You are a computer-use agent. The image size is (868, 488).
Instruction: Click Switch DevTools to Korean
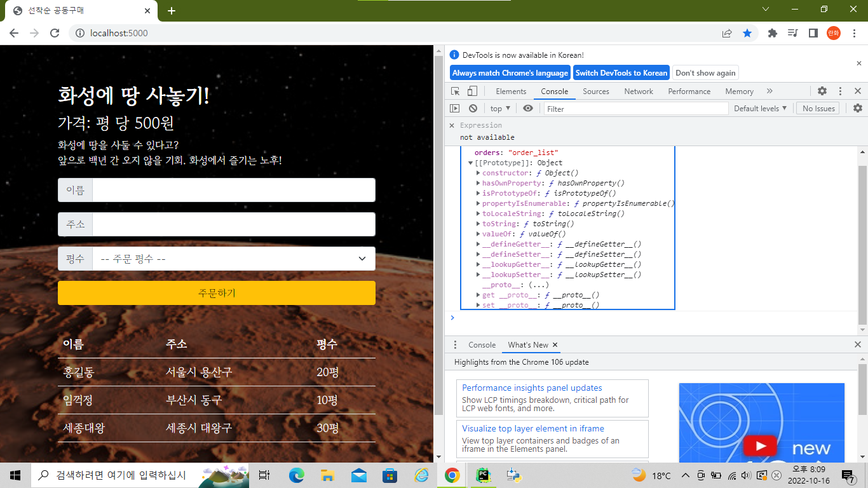(x=621, y=73)
